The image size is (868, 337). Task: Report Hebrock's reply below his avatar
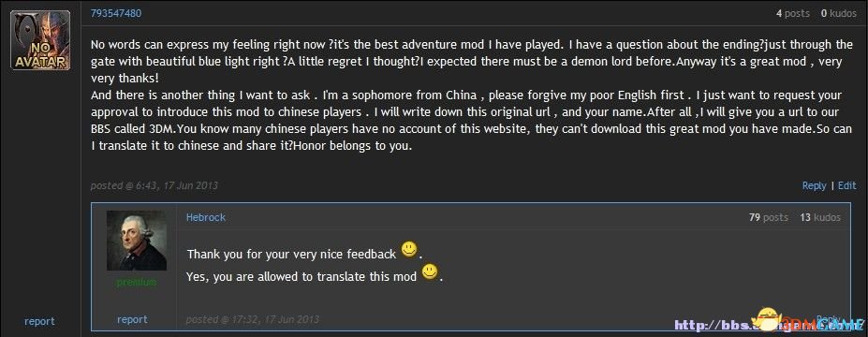132,319
